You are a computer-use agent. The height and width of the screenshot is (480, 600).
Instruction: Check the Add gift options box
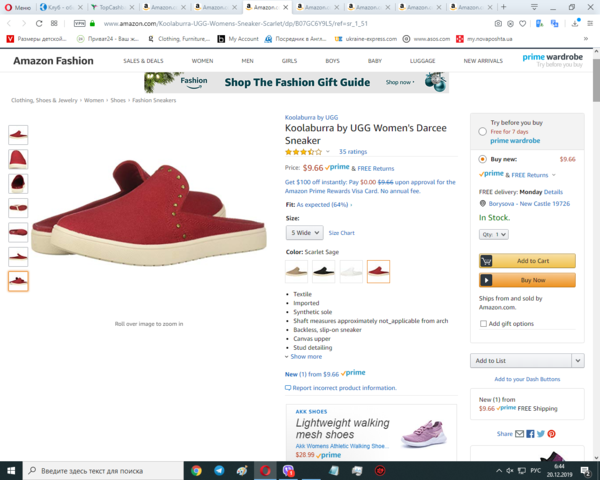coord(483,324)
